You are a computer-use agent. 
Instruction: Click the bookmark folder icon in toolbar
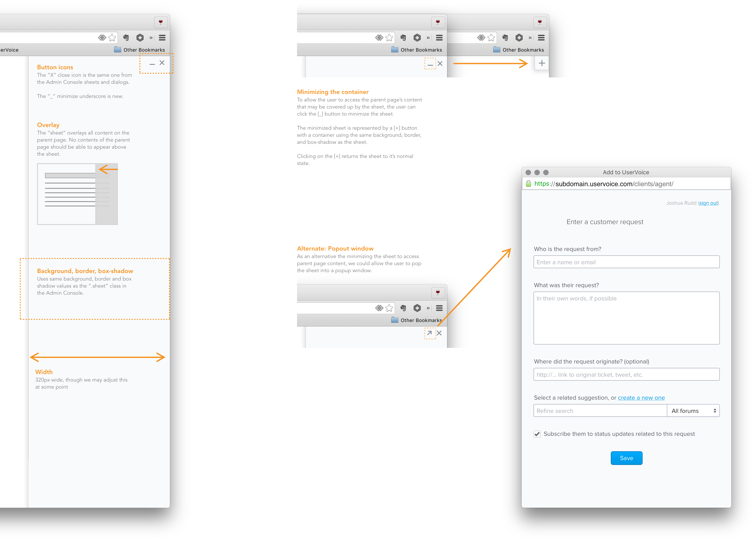(x=117, y=49)
